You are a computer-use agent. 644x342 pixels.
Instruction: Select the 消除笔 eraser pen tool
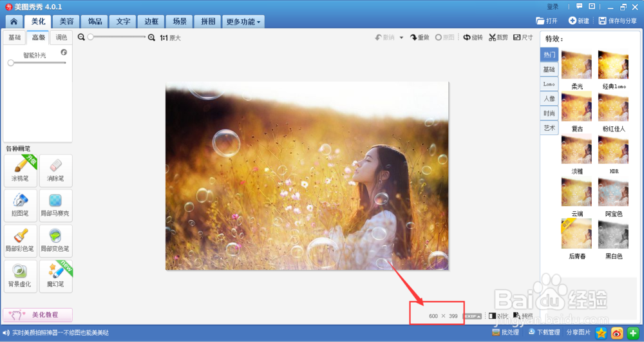coord(55,171)
